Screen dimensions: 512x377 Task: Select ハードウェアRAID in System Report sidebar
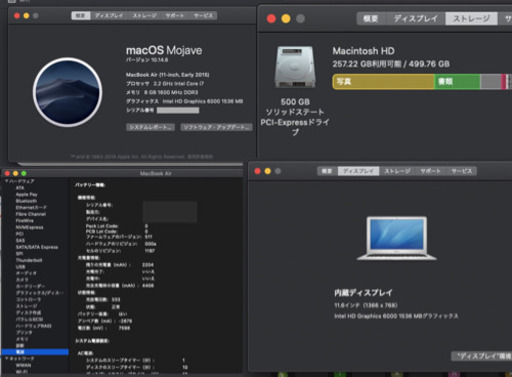click(x=33, y=326)
